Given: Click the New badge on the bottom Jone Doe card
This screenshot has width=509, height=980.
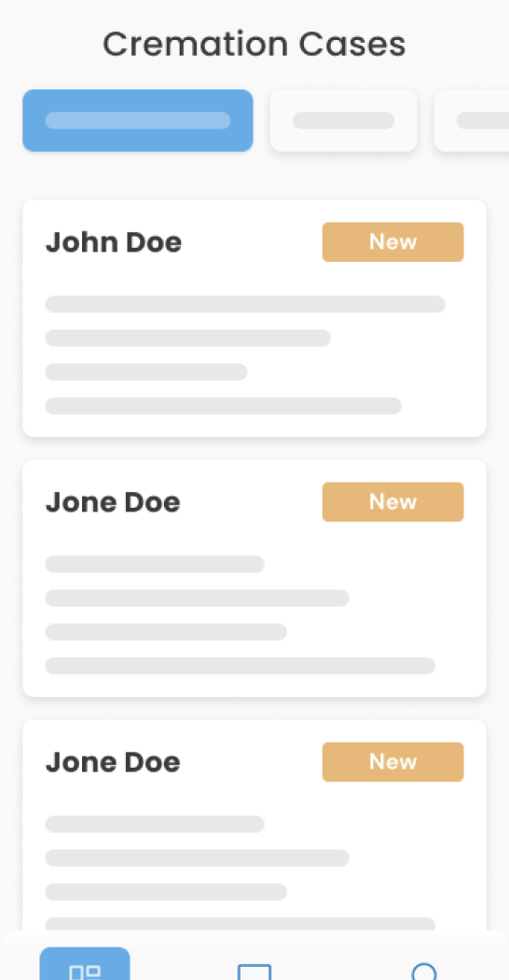Looking at the screenshot, I should [392, 762].
